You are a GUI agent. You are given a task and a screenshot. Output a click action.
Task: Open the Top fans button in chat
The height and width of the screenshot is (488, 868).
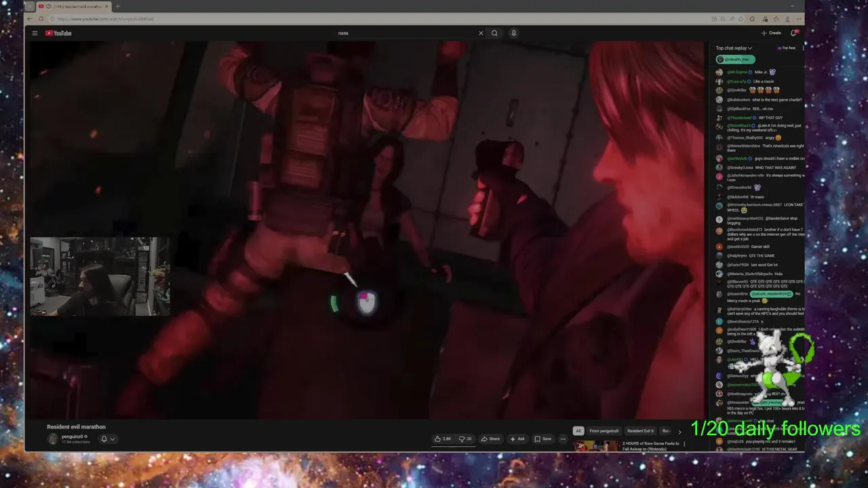coord(787,48)
